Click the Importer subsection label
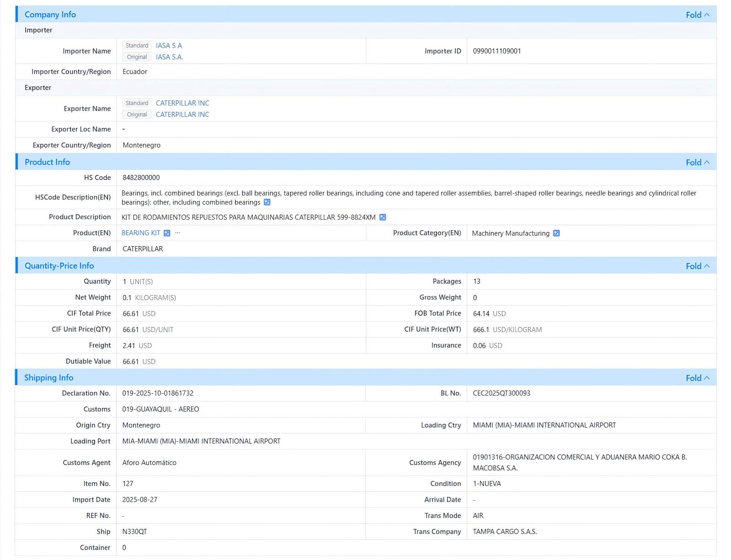The image size is (731, 560). (38, 30)
